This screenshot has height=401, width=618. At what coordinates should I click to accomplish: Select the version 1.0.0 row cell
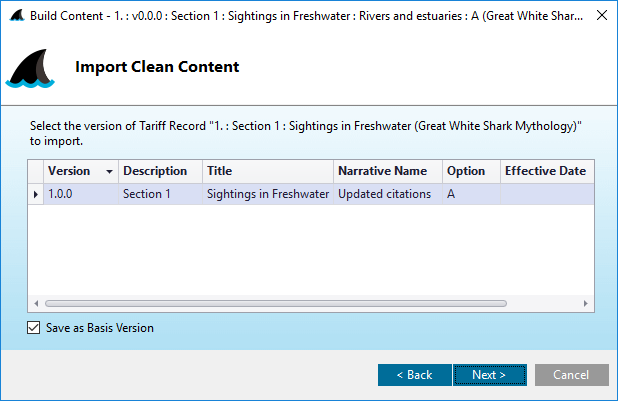(81, 194)
